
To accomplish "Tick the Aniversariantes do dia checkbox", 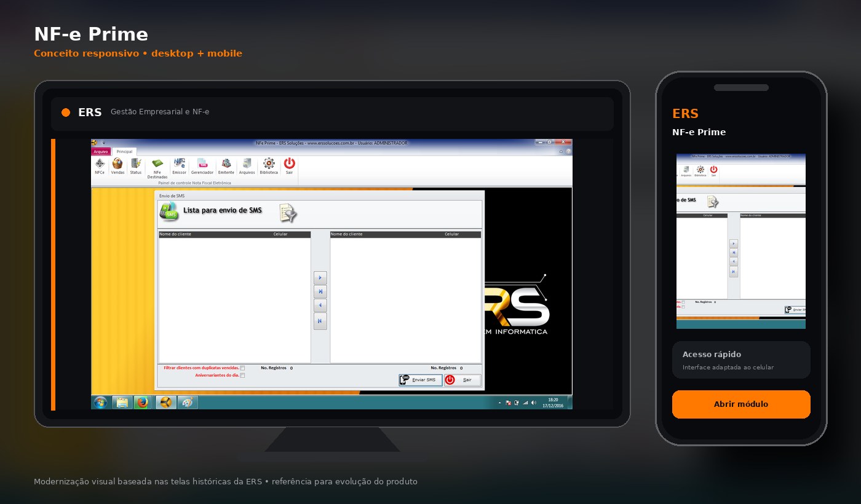I will click(x=242, y=376).
